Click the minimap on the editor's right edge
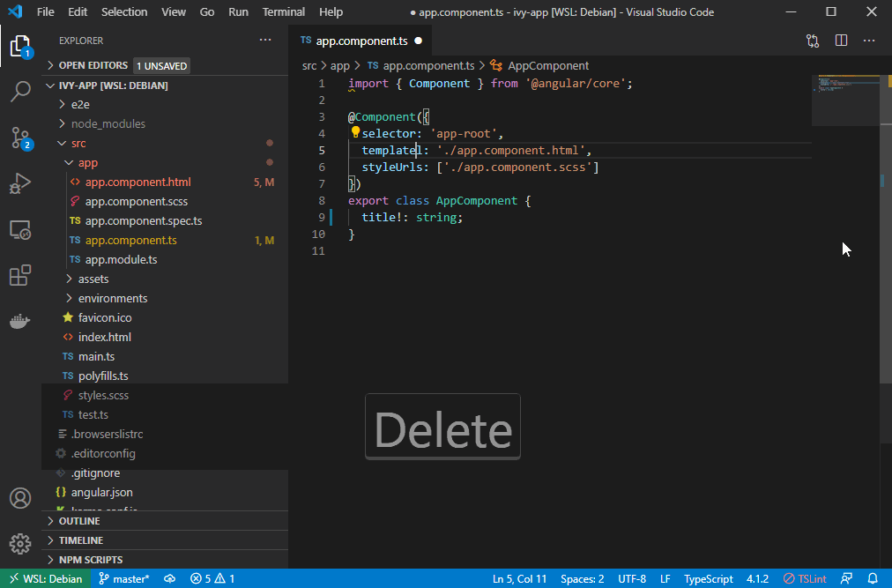892x588 pixels. [x=844, y=101]
